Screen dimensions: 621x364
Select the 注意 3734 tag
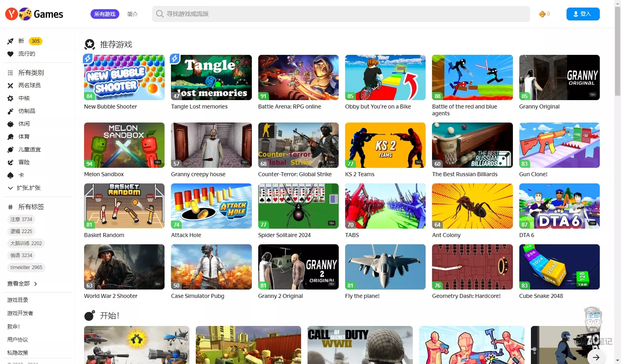21,219
